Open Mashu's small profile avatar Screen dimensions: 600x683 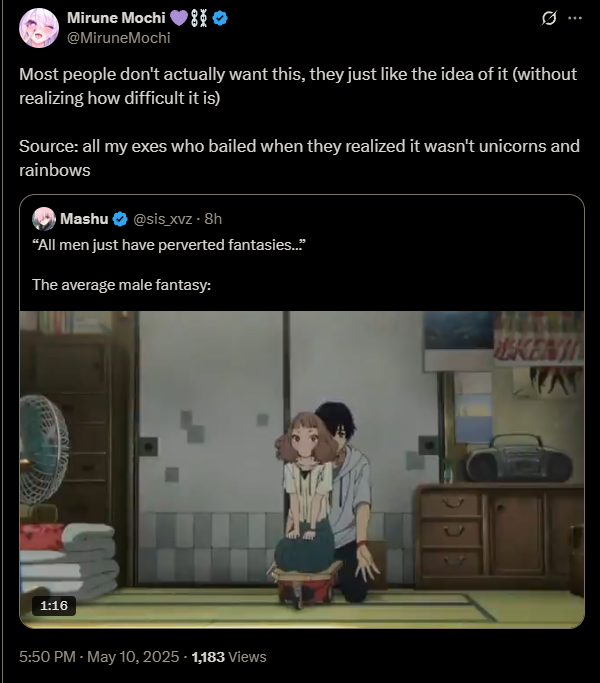click(44, 219)
